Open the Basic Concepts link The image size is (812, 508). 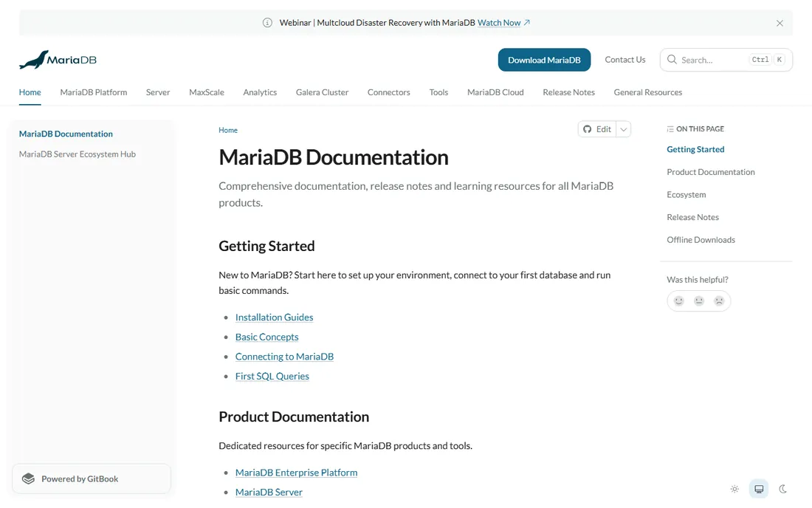coord(266,337)
